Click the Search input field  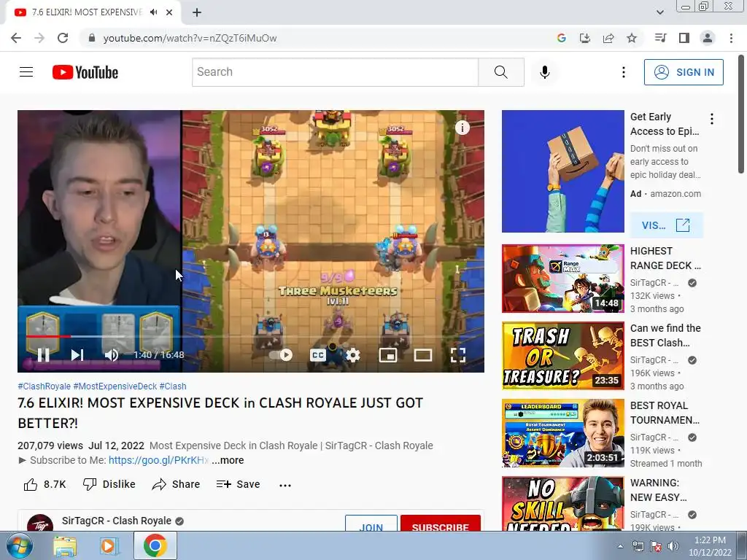(x=335, y=72)
